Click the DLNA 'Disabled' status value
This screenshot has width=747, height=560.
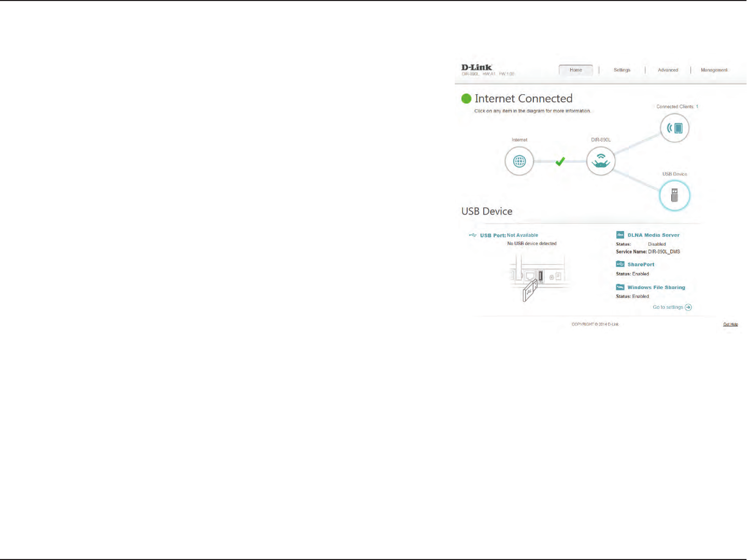(x=657, y=244)
